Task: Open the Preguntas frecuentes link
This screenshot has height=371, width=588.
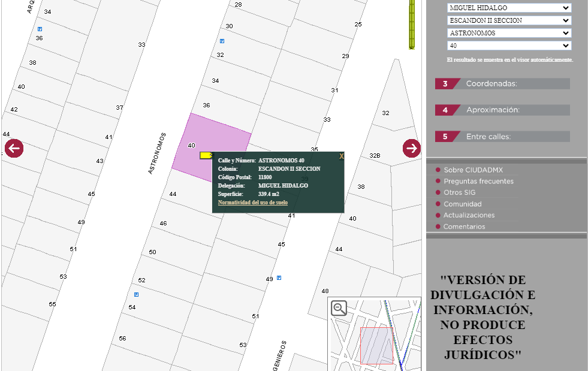Action: [478, 181]
